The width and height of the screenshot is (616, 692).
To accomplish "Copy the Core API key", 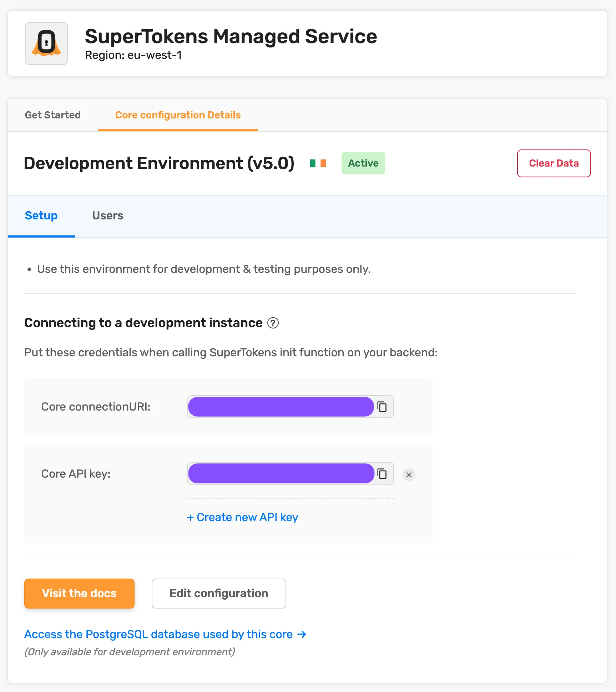I will [x=382, y=474].
